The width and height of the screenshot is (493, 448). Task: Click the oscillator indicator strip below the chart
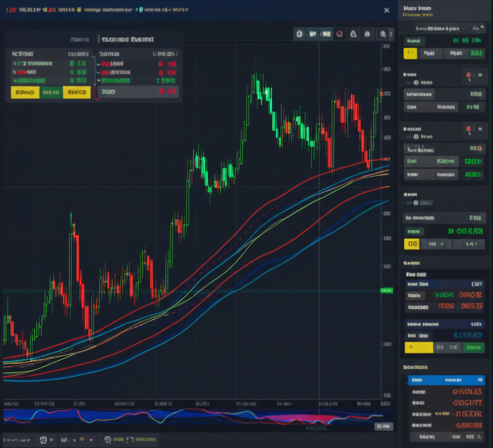click(193, 416)
